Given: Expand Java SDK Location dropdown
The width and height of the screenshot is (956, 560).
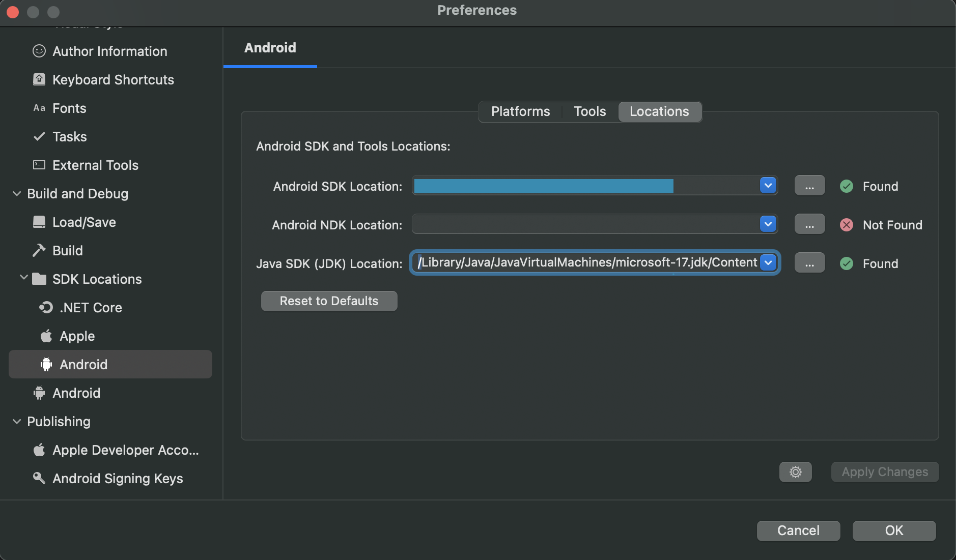Looking at the screenshot, I should tap(768, 263).
